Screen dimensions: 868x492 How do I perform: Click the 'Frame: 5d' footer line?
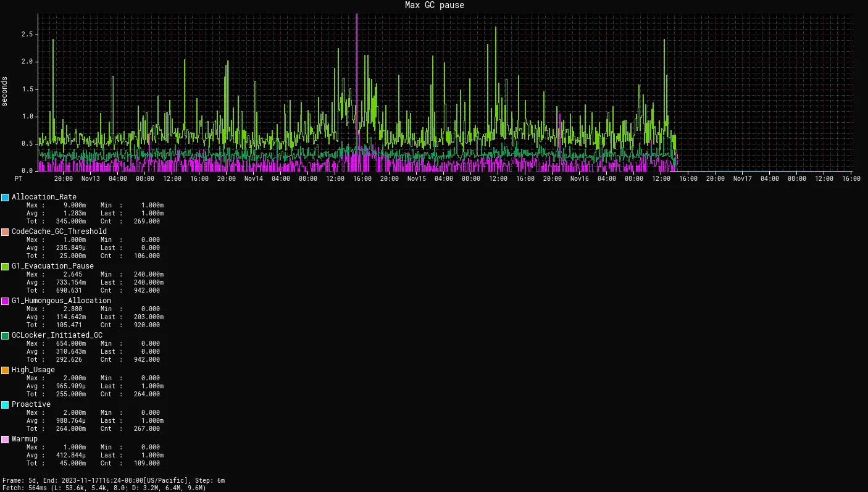pyautogui.click(x=114, y=480)
